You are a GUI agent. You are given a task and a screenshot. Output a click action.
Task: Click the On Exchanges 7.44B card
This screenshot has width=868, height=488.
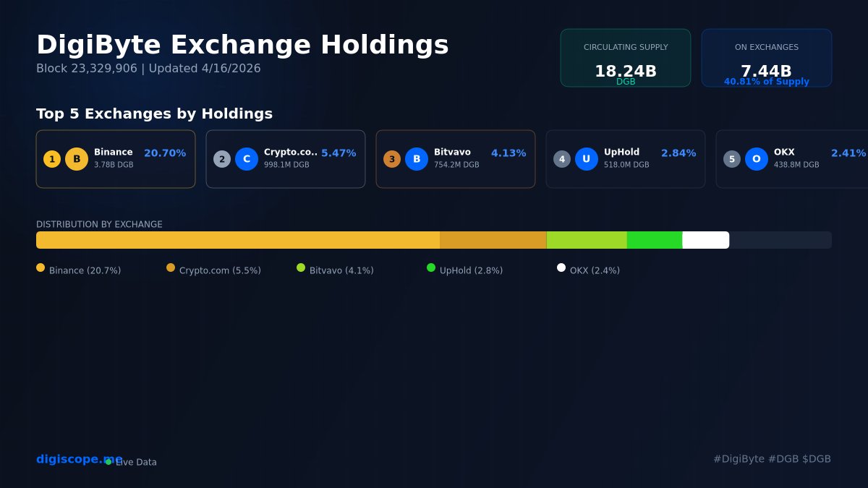click(767, 58)
